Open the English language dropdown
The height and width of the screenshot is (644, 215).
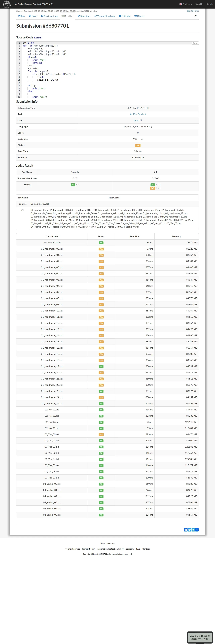pos(186,4)
